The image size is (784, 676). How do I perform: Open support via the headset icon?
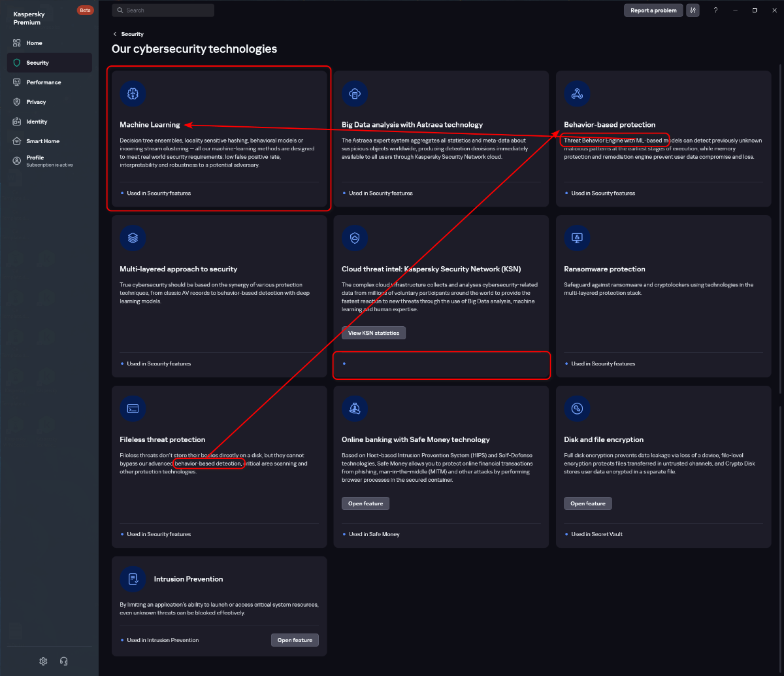pos(63,661)
